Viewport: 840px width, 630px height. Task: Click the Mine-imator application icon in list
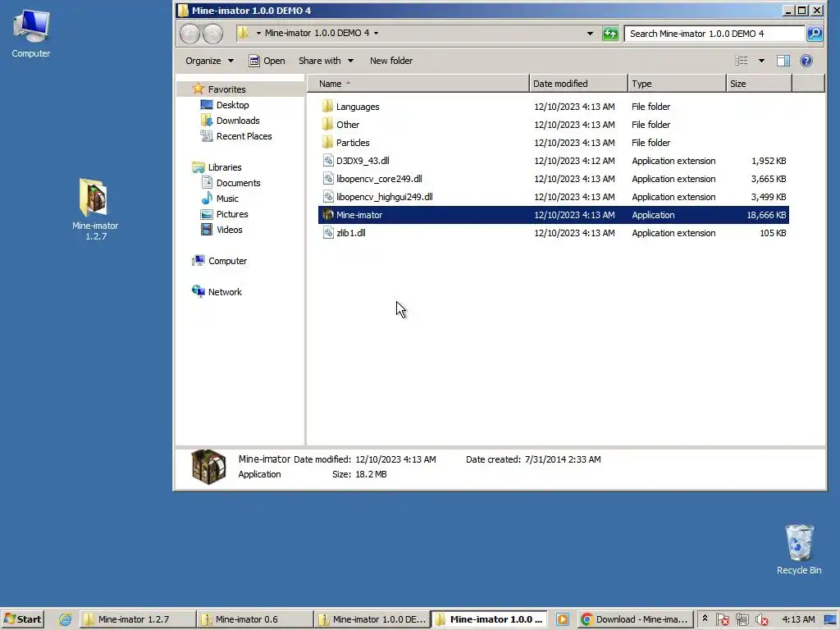[x=328, y=215]
